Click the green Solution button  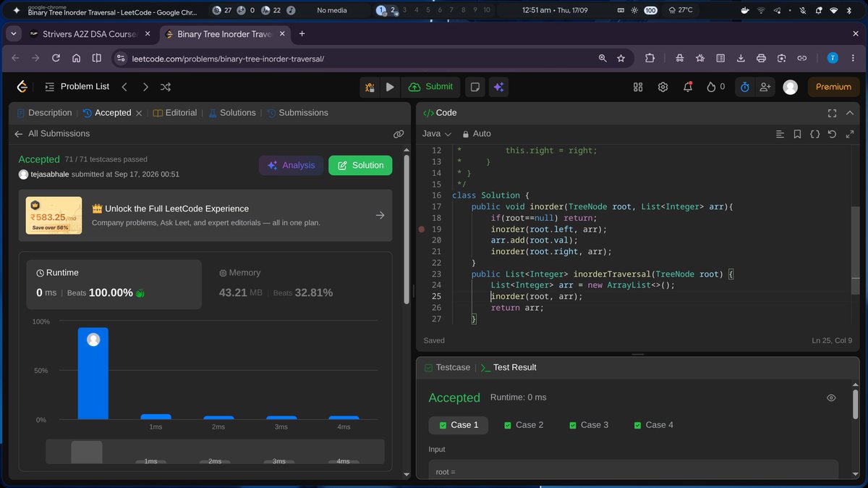360,165
